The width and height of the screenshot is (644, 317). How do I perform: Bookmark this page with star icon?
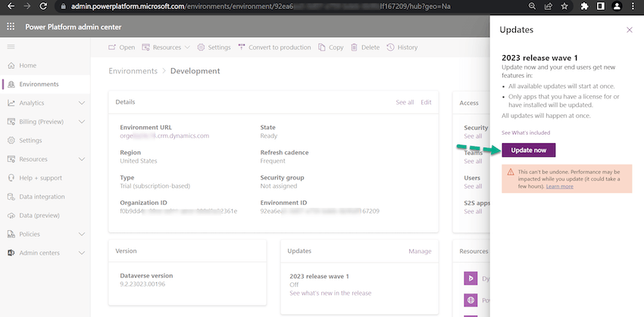coord(564,7)
